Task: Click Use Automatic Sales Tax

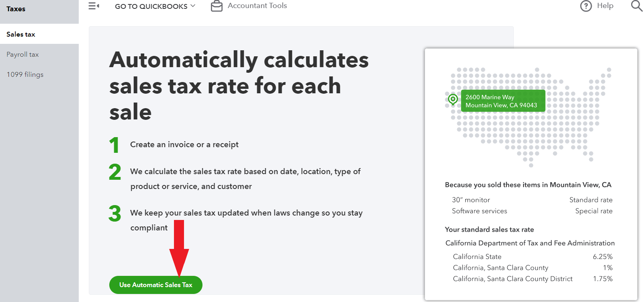Action: pos(155,285)
